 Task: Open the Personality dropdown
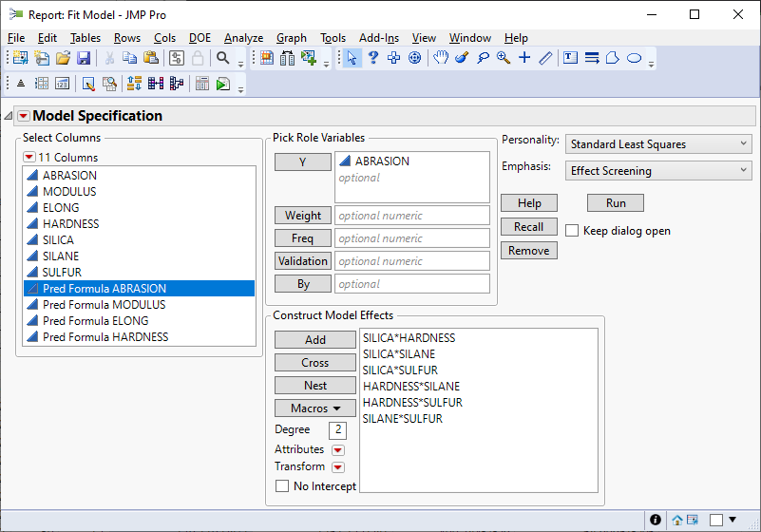(x=658, y=144)
